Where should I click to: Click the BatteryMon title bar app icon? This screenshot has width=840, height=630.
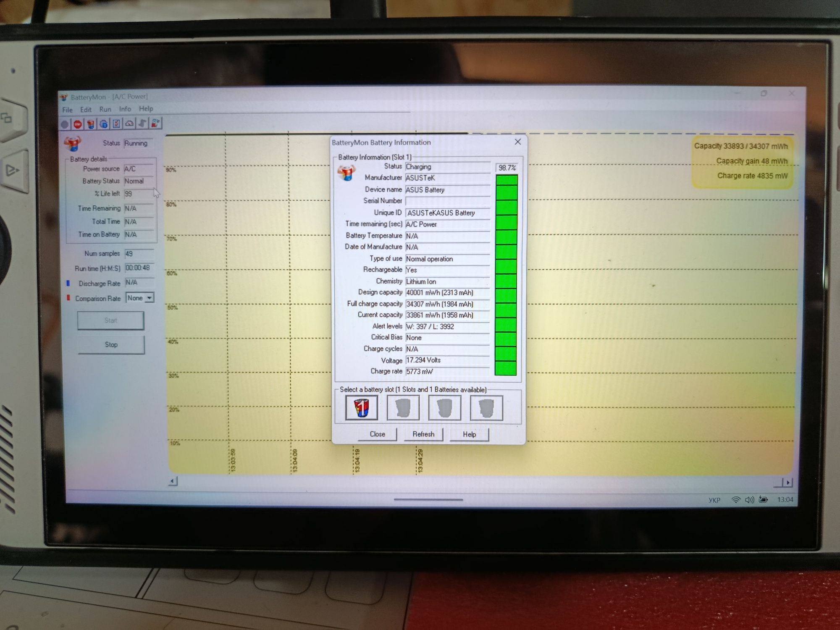64,97
